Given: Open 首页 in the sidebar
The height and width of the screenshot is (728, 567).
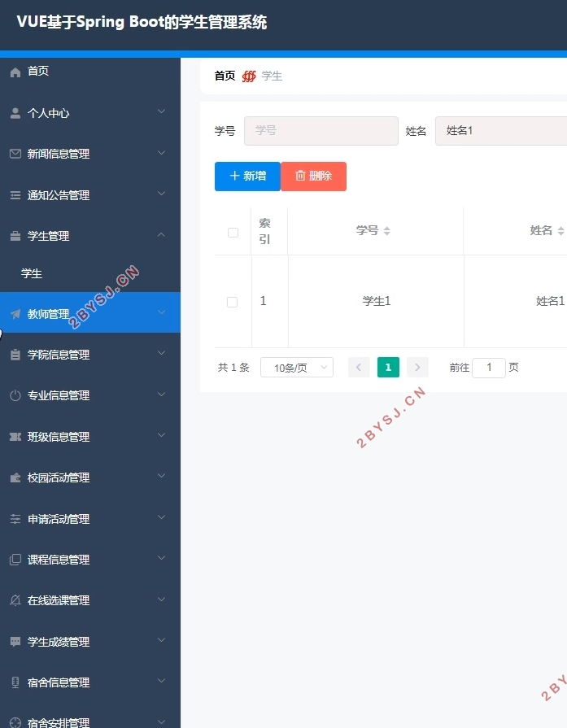Looking at the screenshot, I should [90, 72].
